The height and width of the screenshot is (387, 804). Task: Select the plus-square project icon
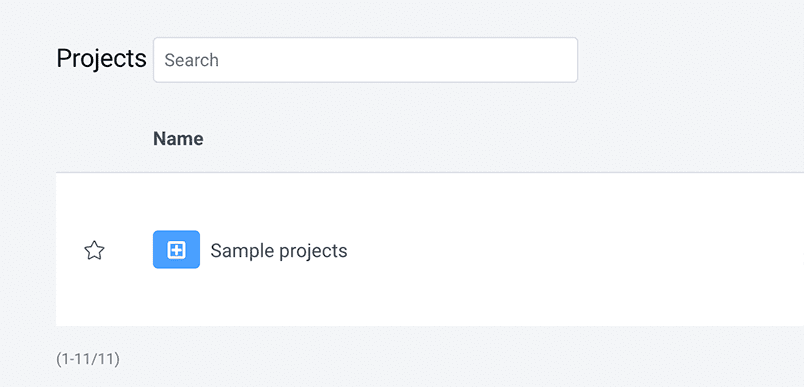176,250
